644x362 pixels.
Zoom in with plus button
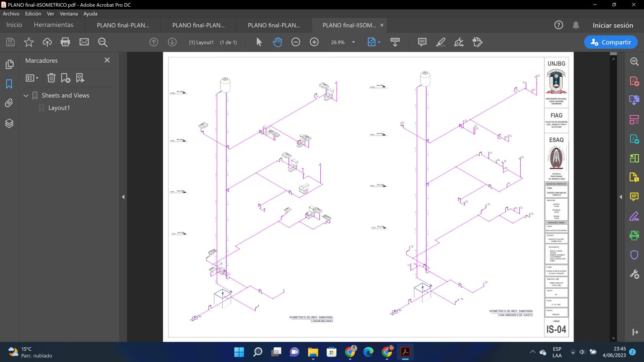pos(314,42)
